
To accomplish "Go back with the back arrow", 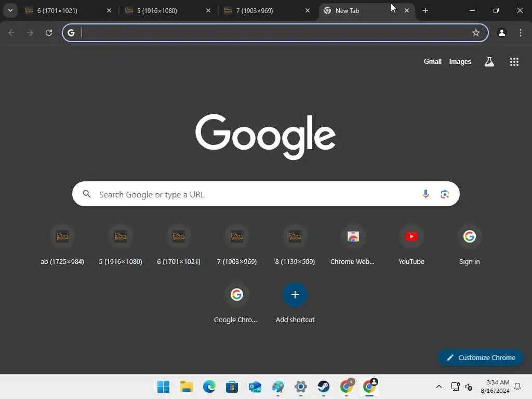I will point(11,33).
